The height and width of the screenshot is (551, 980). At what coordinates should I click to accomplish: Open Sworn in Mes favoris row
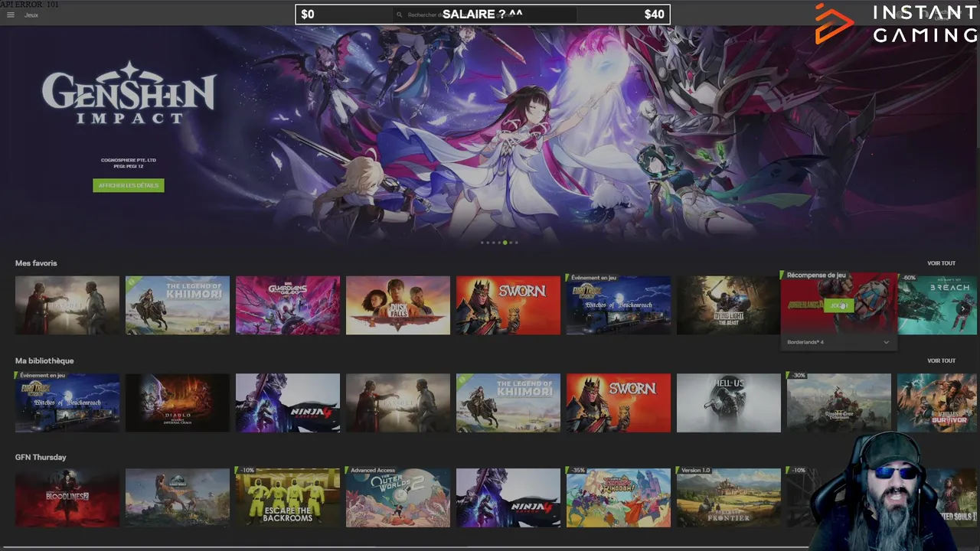click(508, 305)
